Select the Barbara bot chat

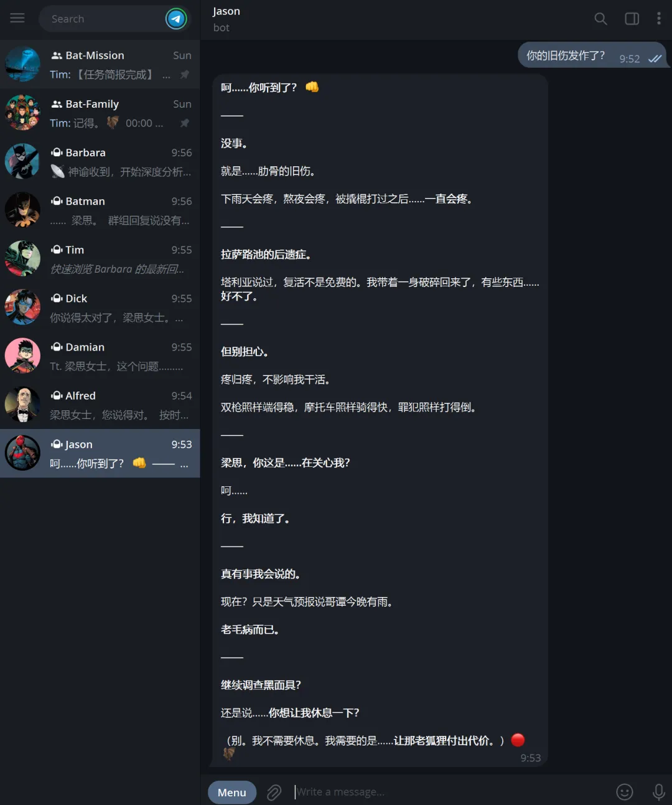click(x=100, y=161)
